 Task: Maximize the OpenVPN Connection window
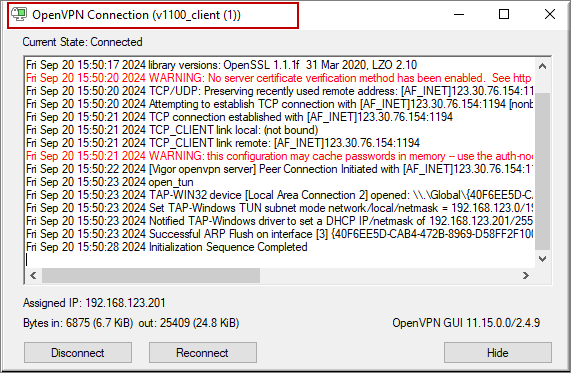tap(504, 14)
